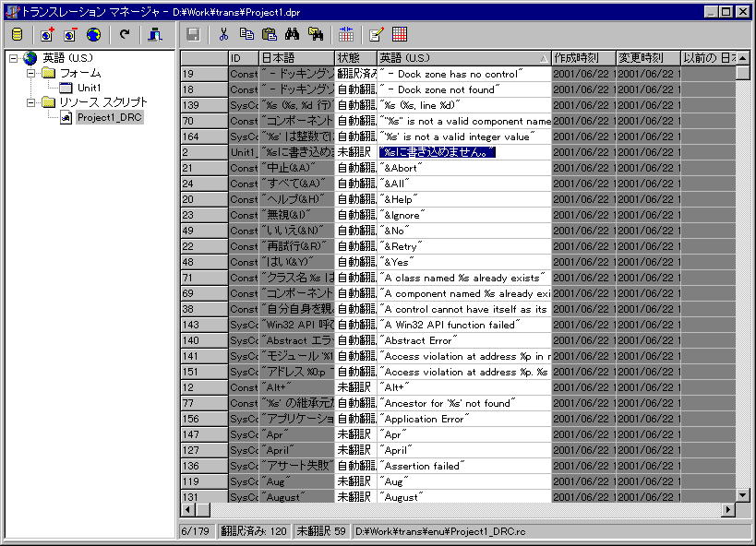756x546 pixels.
Task: Click the 英語 (U.S.) column header
Action: [x=464, y=58]
